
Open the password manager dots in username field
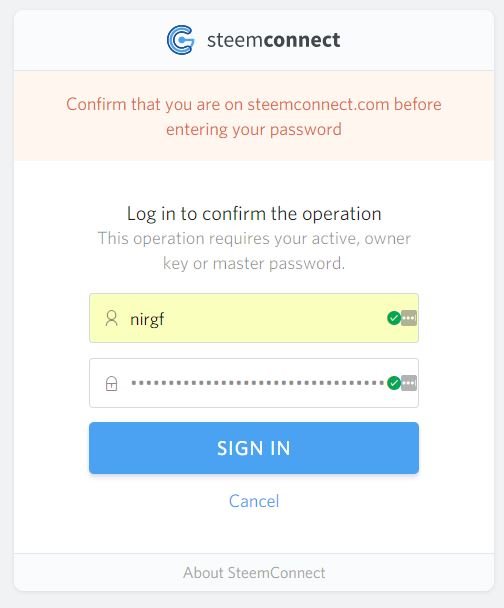coord(409,318)
